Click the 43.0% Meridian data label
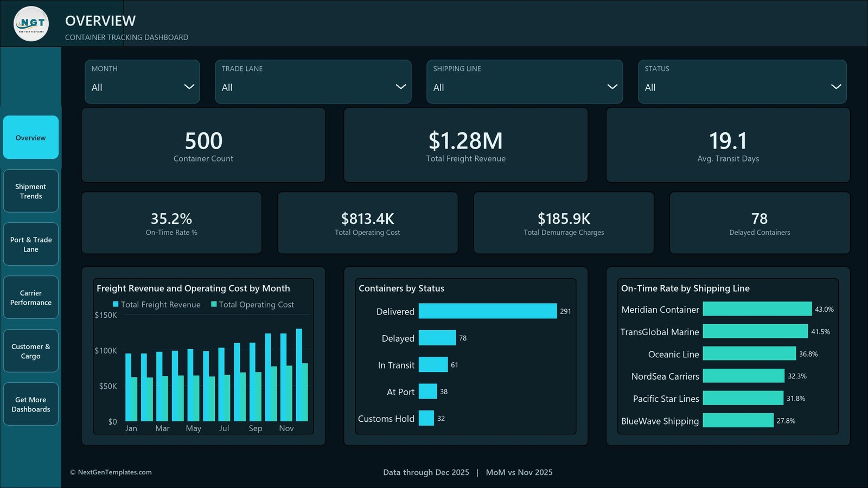 pos(824,309)
